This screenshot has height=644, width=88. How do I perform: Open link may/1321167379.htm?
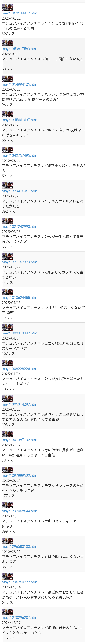click(x=19, y=262)
